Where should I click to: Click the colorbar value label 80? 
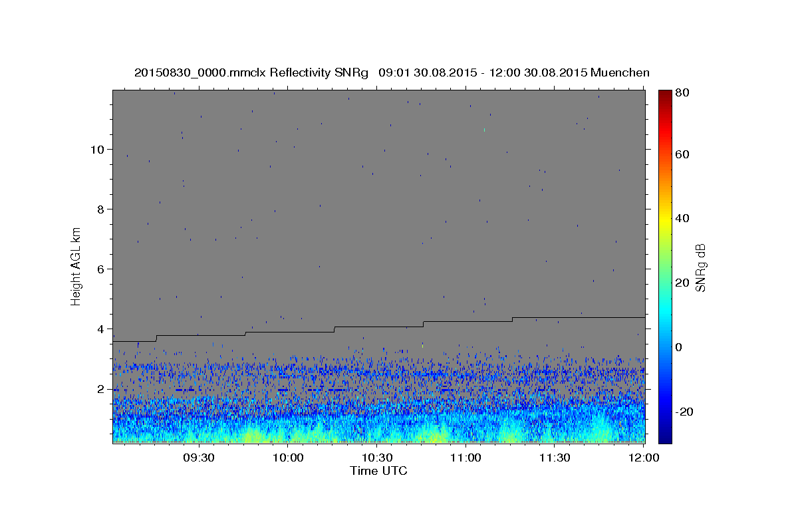(684, 93)
